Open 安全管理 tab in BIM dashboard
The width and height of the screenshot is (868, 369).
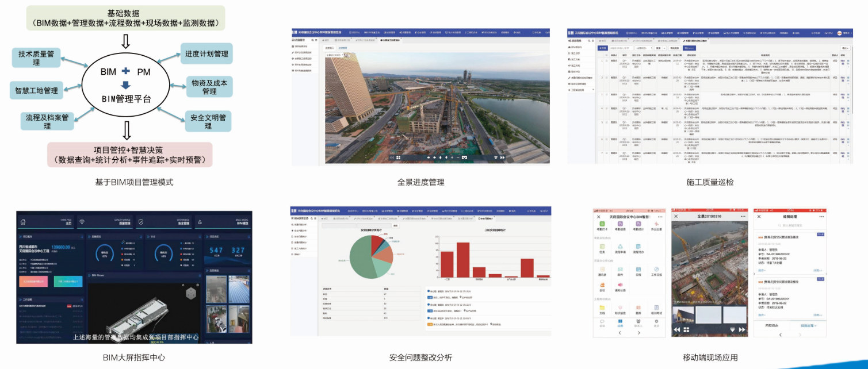(165, 222)
